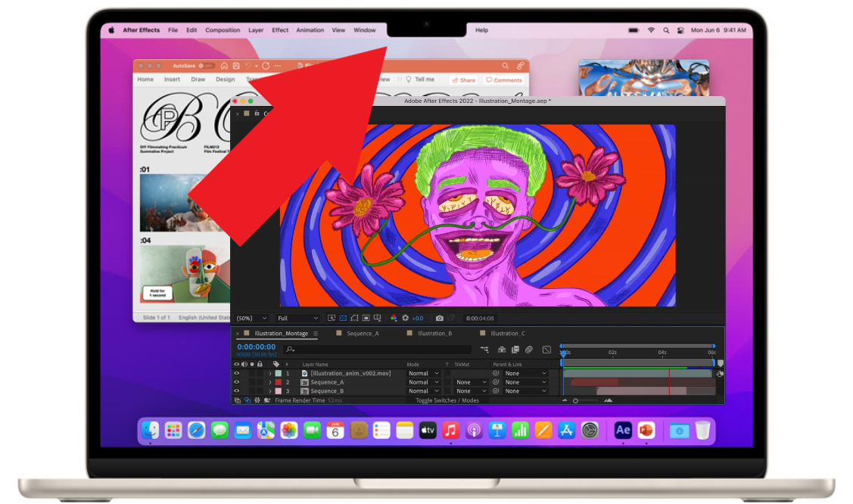The height and width of the screenshot is (504, 853).
Task: Open the grid and guide options icon
Action: [378, 318]
